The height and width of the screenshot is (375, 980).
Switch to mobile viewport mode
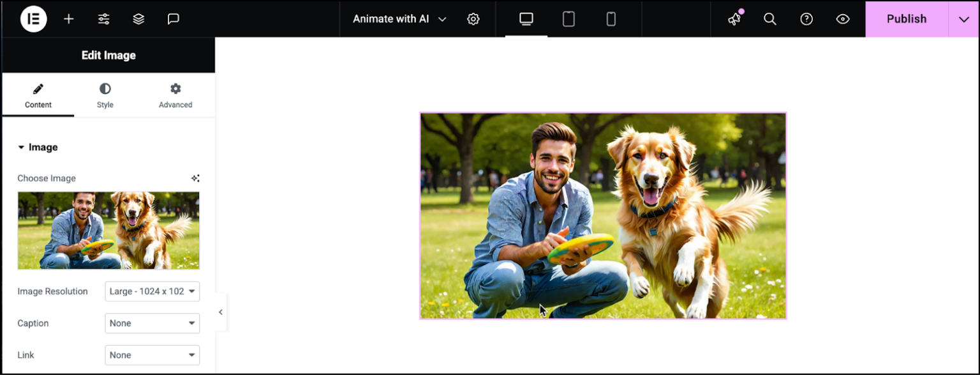(x=611, y=19)
